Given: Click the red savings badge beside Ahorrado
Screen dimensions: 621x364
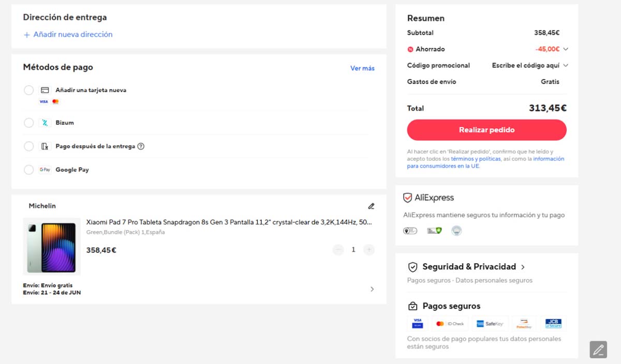Looking at the screenshot, I should coord(410,49).
